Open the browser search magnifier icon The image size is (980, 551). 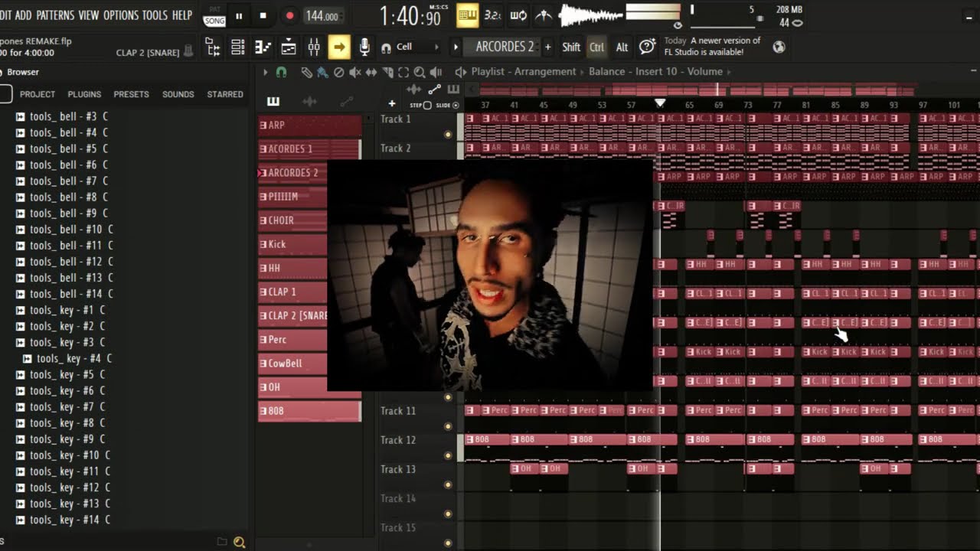coord(239,542)
